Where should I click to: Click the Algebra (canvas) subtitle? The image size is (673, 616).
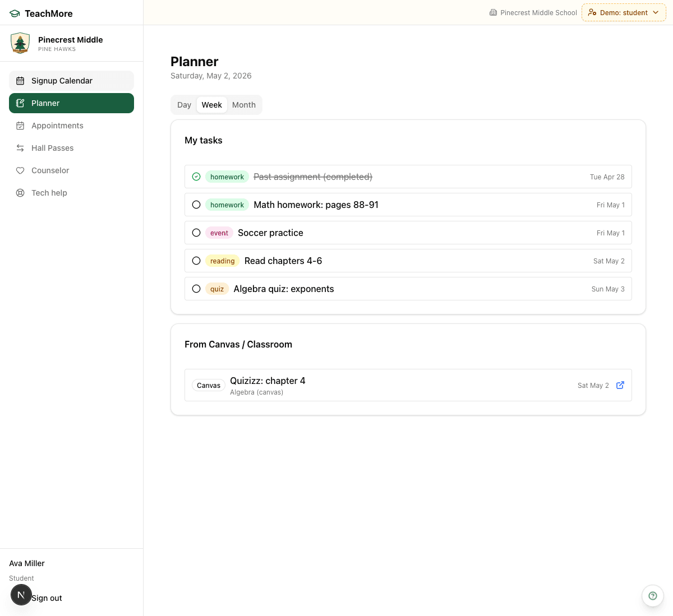coord(256,392)
